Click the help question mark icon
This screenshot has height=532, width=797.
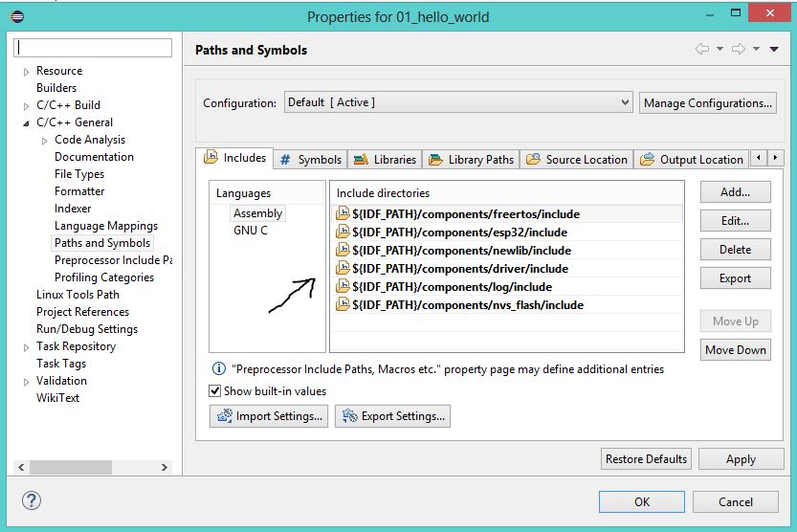click(32, 500)
